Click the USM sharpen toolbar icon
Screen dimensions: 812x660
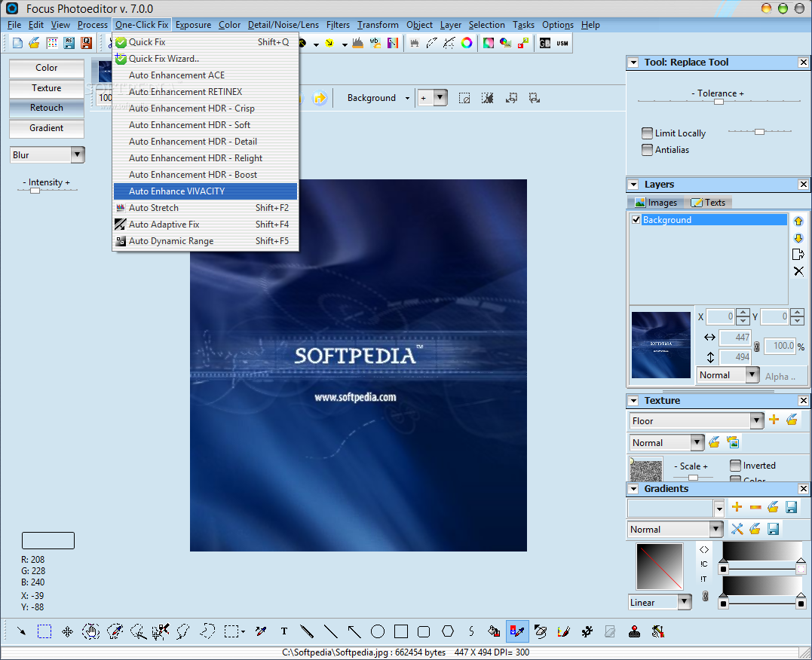[562, 43]
